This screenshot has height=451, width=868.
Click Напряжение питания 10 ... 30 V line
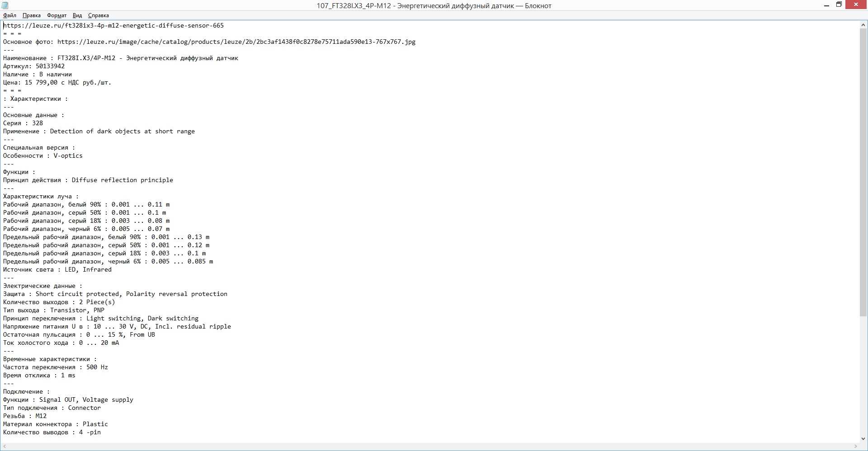click(x=117, y=326)
